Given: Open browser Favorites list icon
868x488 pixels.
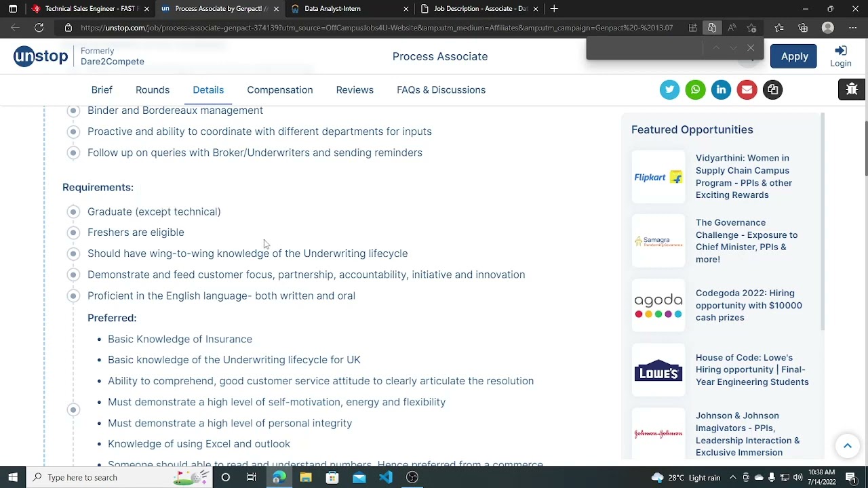Looking at the screenshot, I should (x=778, y=28).
